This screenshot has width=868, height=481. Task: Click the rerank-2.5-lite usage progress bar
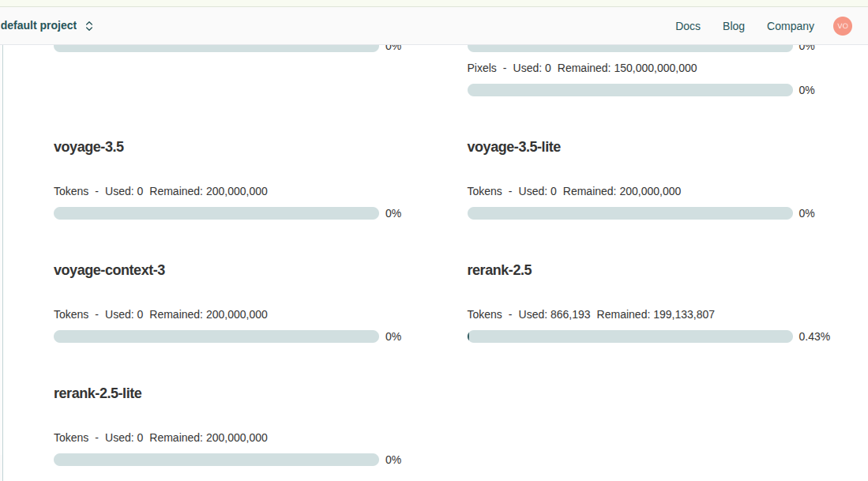click(216, 460)
